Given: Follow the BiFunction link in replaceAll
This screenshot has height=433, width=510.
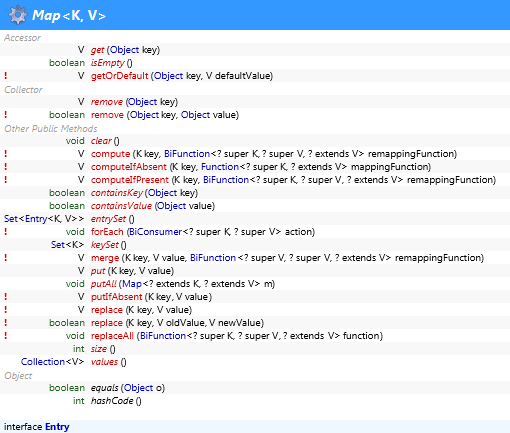Looking at the screenshot, I should point(163,336).
